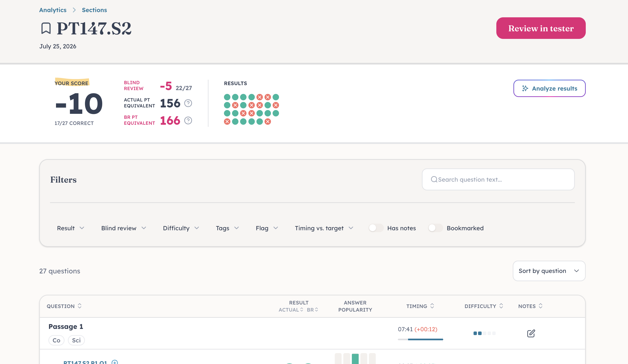Image resolution: width=628 pixels, height=364 pixels.
Task: Click the plus icon next to PT147.S2.P1.Q1
Action: pos(115,362)
